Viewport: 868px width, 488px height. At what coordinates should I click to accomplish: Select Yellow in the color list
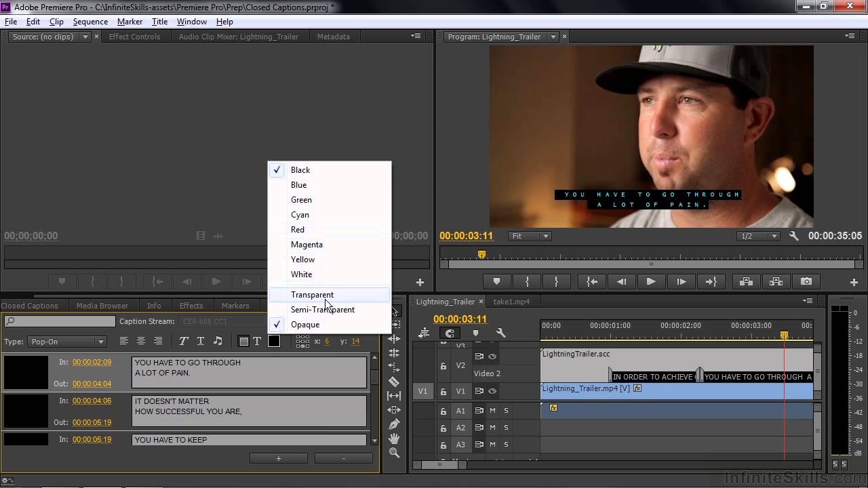(x=330, y=260)
